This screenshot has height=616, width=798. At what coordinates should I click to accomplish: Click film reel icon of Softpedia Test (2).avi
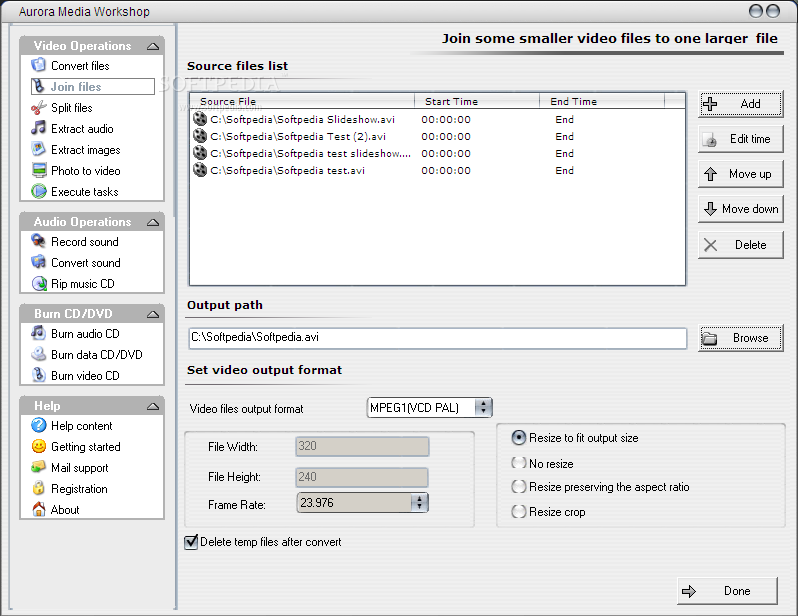coord(200,136)
